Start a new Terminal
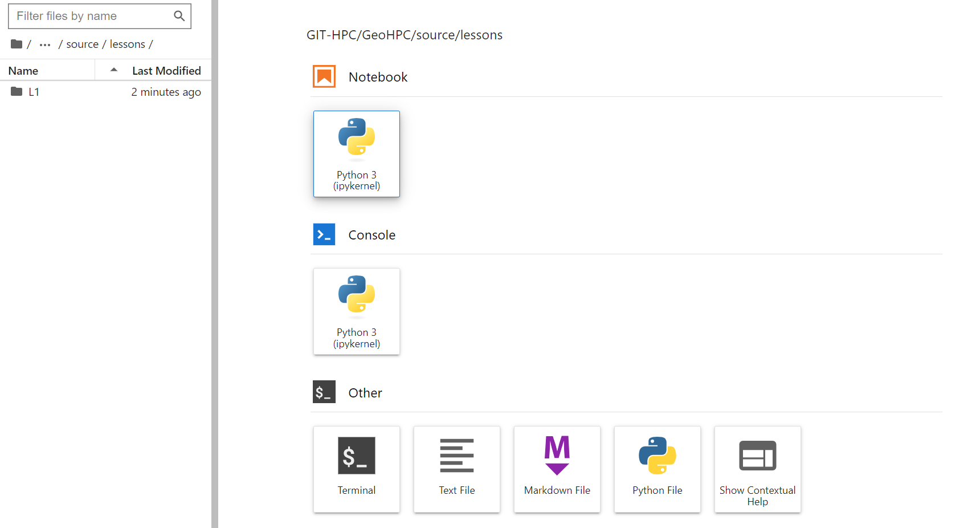Image resolution: width=980 pixels, height=528 pixels. [357, 469]
